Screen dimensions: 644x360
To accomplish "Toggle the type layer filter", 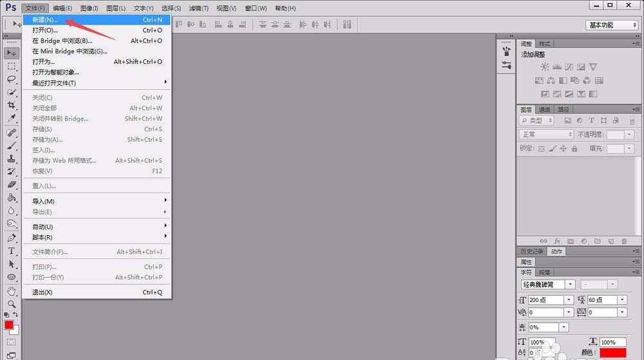I will tap(591, 120).
